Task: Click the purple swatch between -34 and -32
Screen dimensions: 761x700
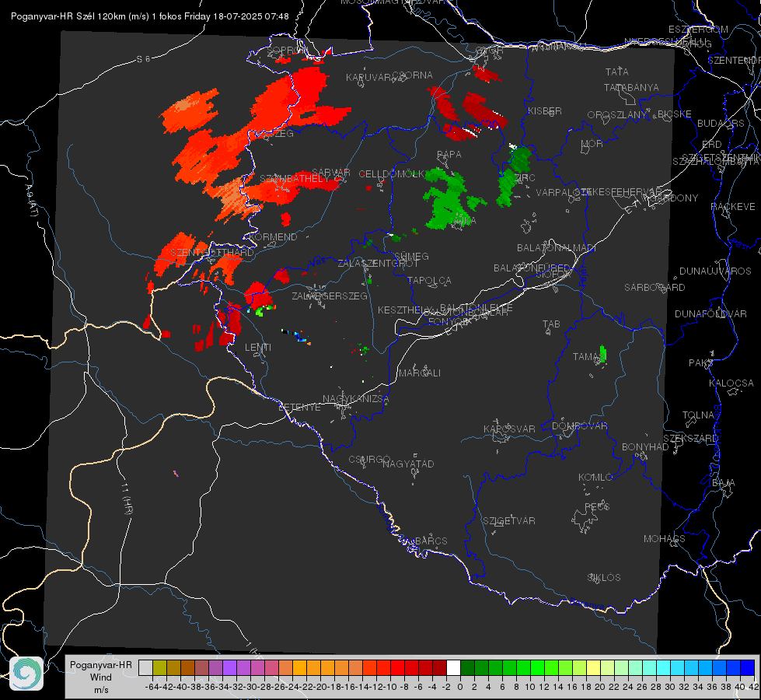Action: 229,668
